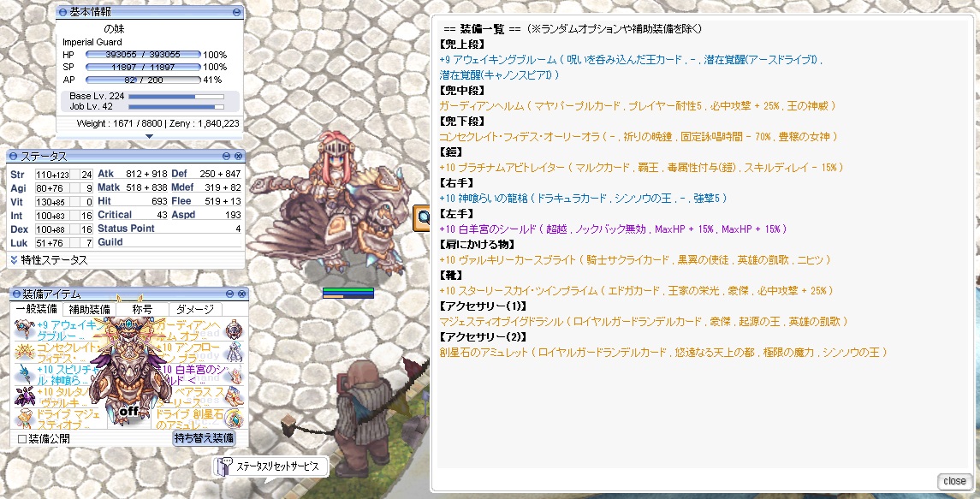The height and width of the screenshot is (499, 980).
Task: Click the purple garment item icon
Action: pyautogui.click(x=24, y=395)
